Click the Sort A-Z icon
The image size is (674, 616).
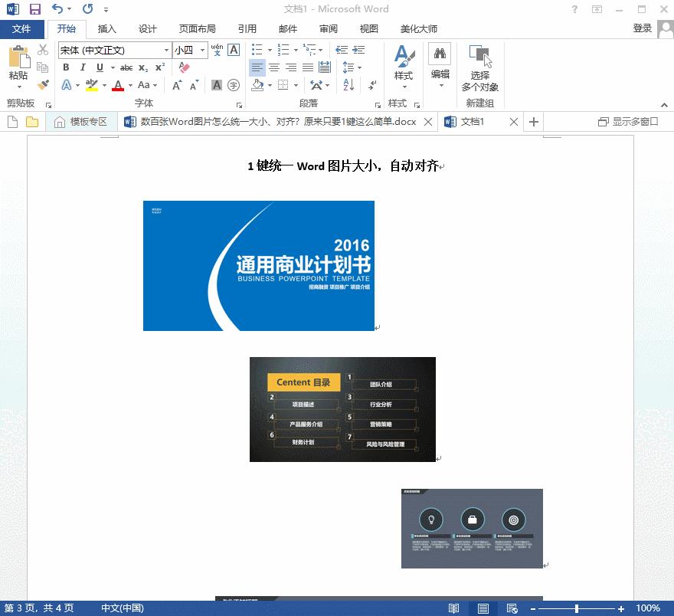click(x=347, y=86)
